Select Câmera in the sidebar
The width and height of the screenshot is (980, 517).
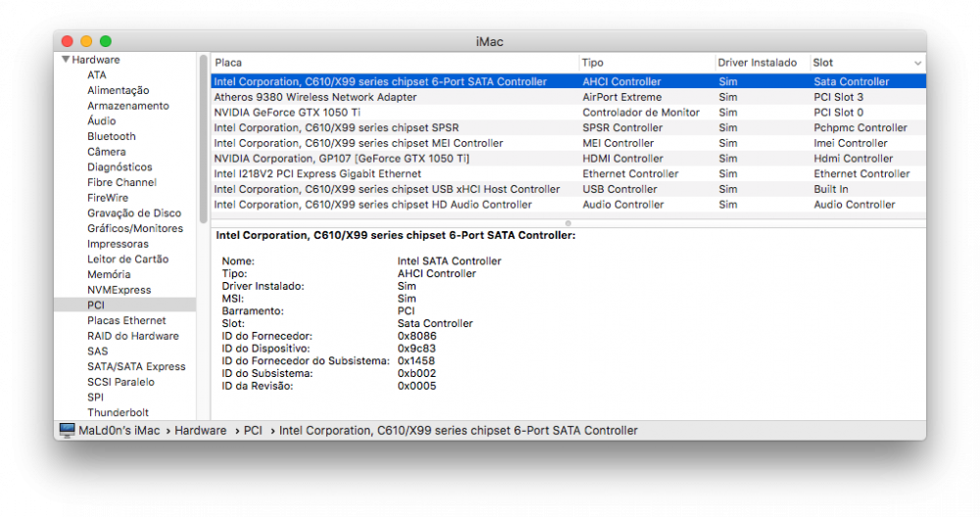106,152
